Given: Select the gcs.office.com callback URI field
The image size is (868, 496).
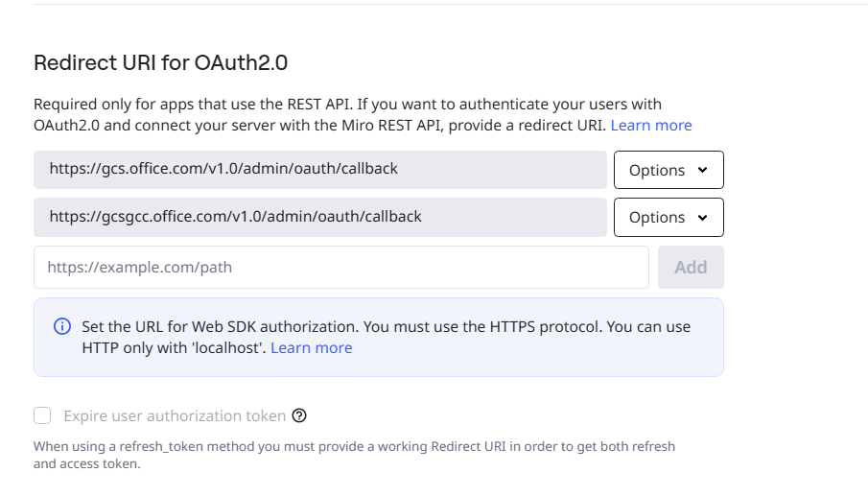Looking at the screenshot, I should (x=320, y=170).
